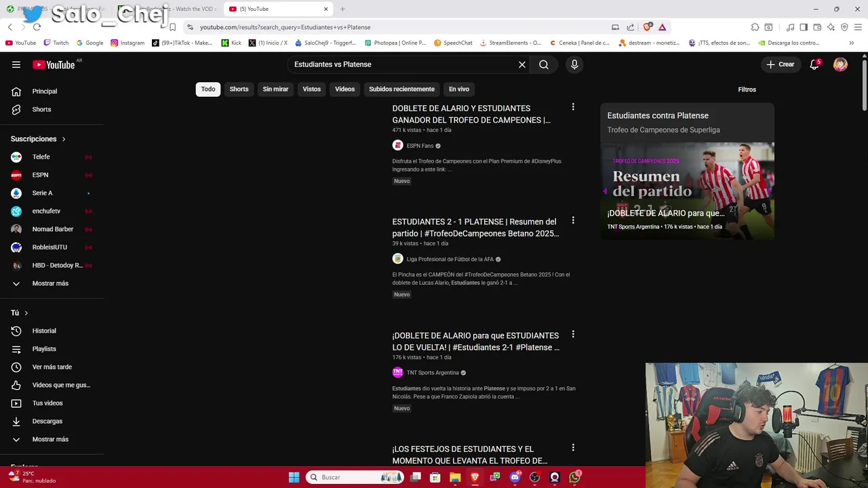Screen dimensions: 868x488
Task: Open ESTUDIANTES 2 - 1 PLATENSE Resumen video title
Action: click(475, 228)
